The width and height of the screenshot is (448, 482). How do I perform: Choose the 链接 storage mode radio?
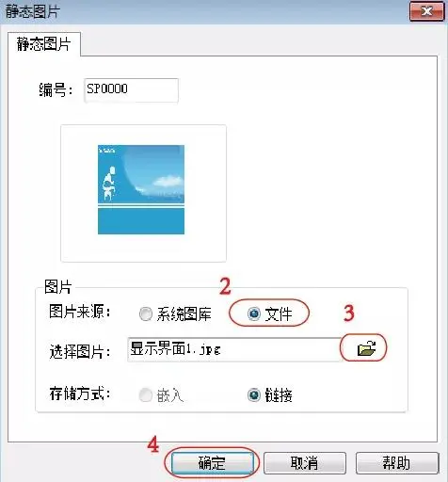253,394
